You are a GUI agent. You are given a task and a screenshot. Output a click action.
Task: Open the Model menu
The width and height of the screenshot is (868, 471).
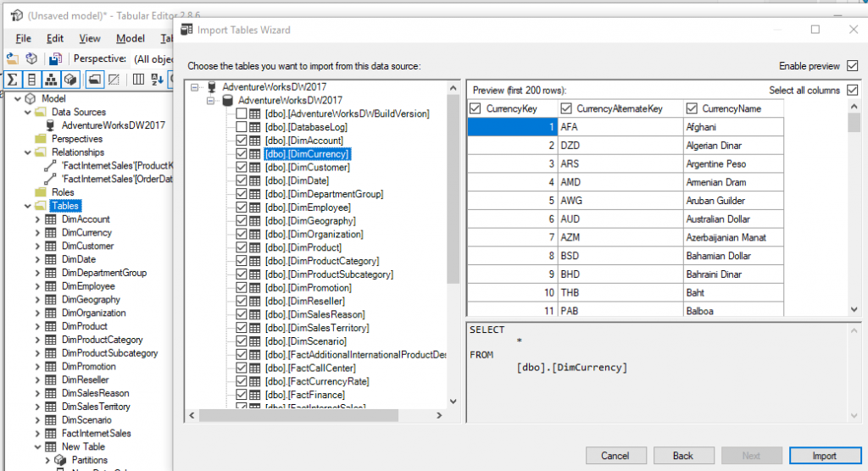coord(131,38)
